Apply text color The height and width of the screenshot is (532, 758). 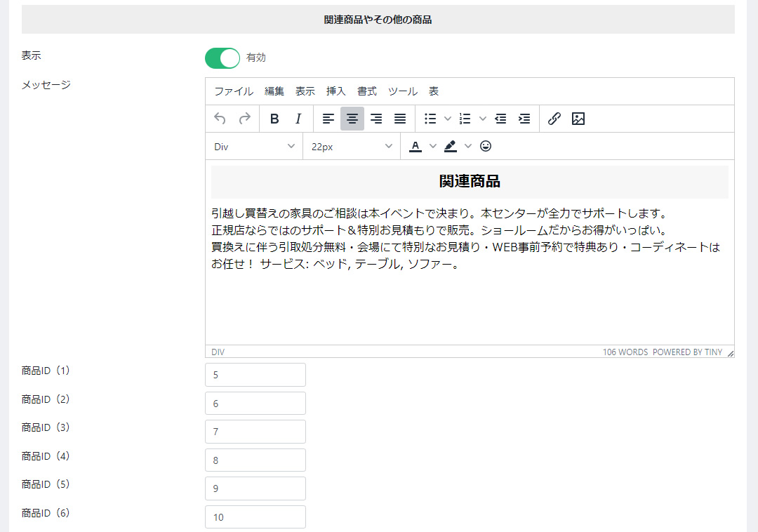[415, 147]
